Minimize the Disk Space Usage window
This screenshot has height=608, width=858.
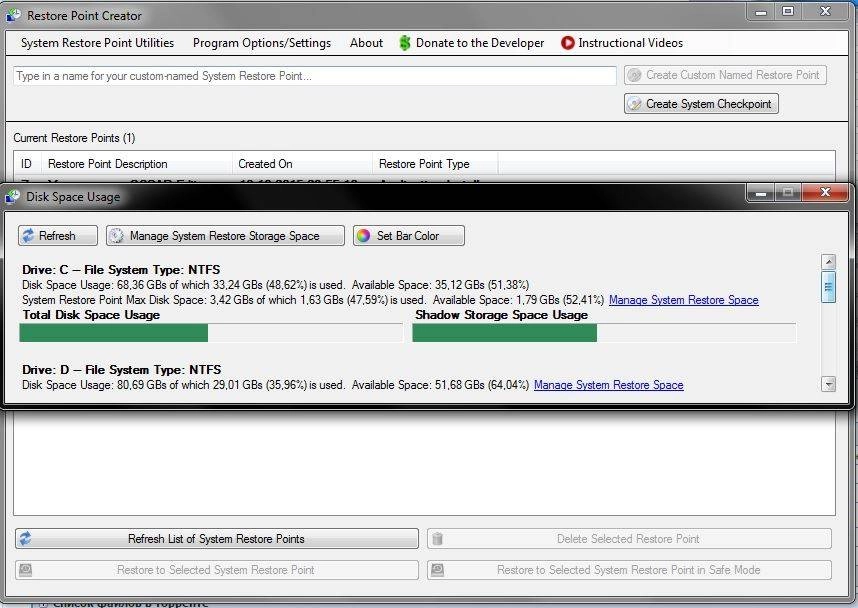761,192
